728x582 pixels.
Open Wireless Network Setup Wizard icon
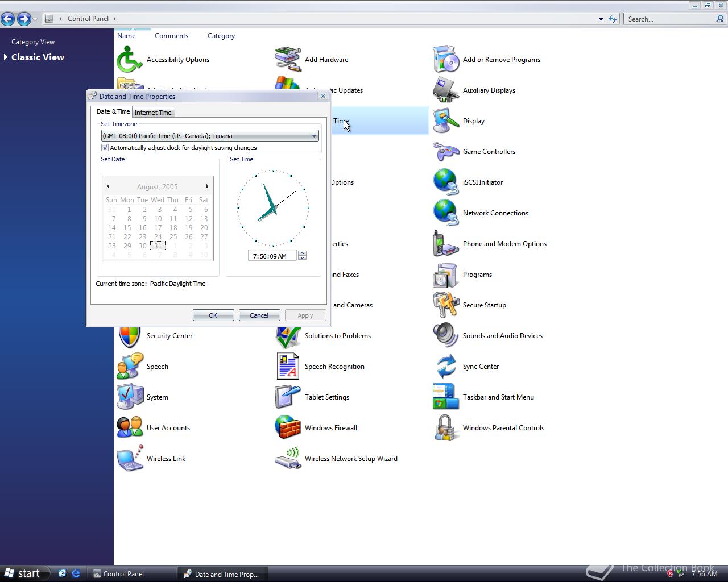tap(288, 459)
